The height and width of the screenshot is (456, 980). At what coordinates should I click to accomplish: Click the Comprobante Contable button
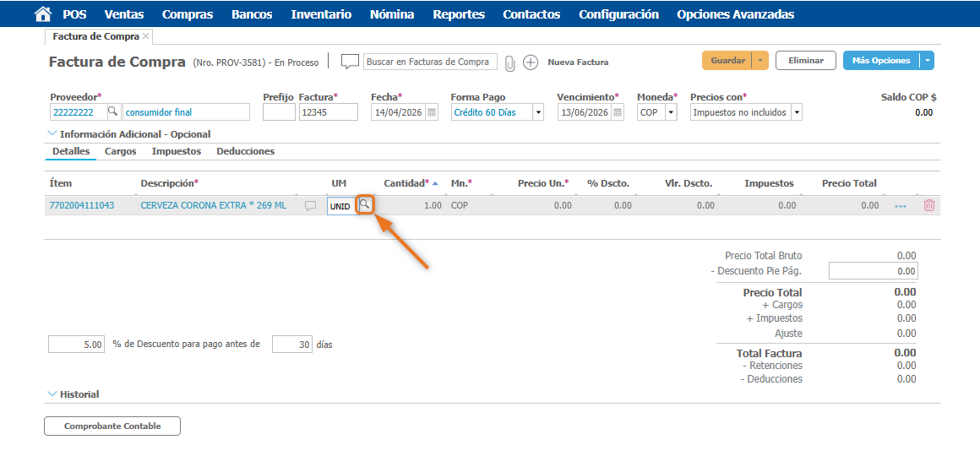tap(112, 426)
